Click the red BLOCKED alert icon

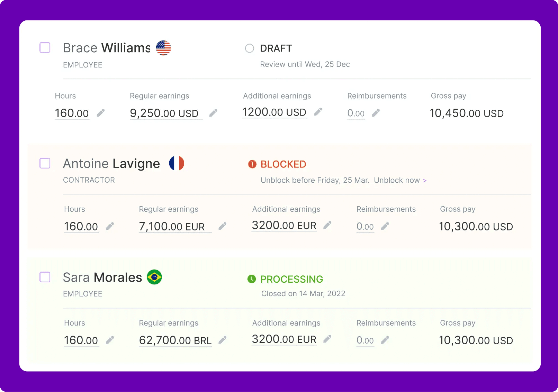pos(252,164)
